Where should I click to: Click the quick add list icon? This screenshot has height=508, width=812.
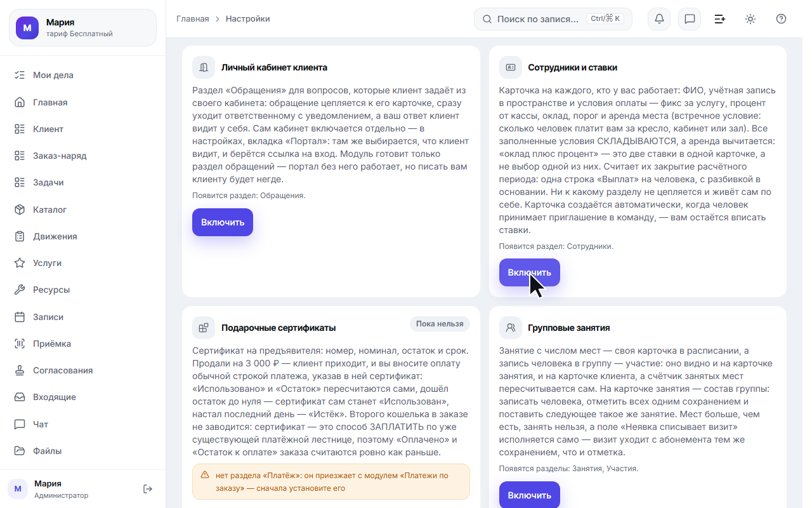click(x=720, y=19)
